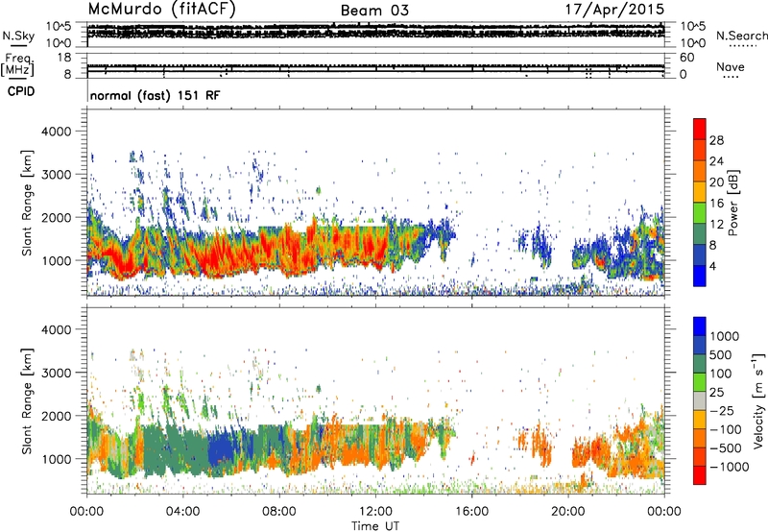This screenshot has width=768, height=532.
Task: Click the 'Slant Range [km]' label of power panel
Action: [x=27, y=203]
